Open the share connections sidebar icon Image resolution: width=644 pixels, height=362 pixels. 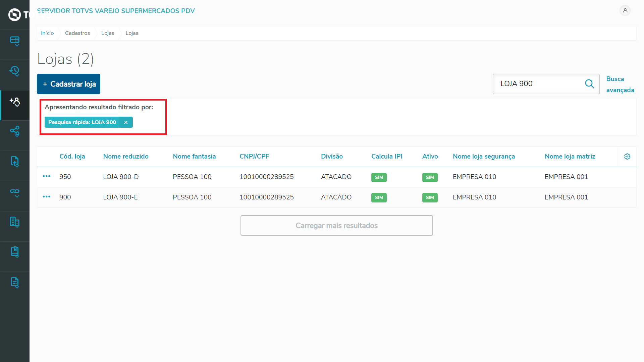(15, 131)
